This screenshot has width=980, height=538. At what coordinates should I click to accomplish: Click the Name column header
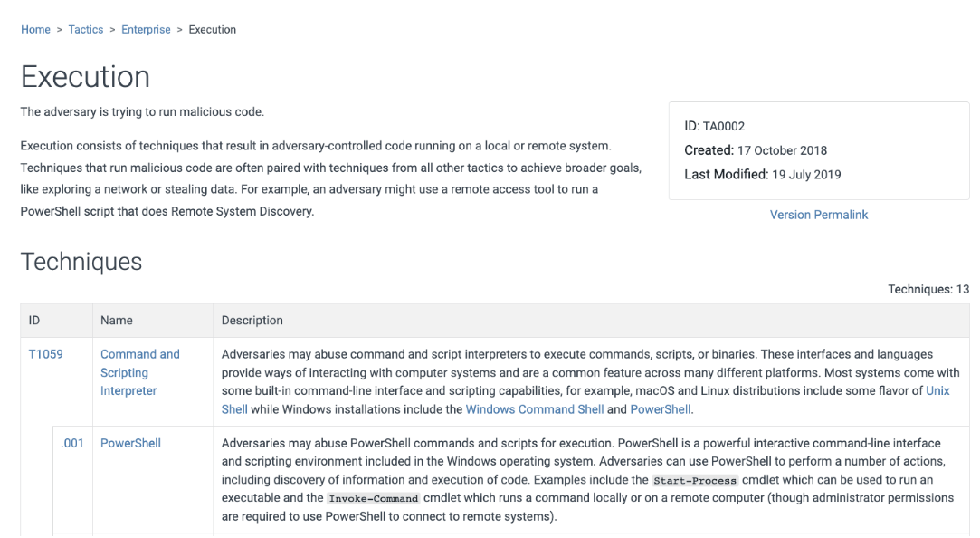click(x=117, y=320)
